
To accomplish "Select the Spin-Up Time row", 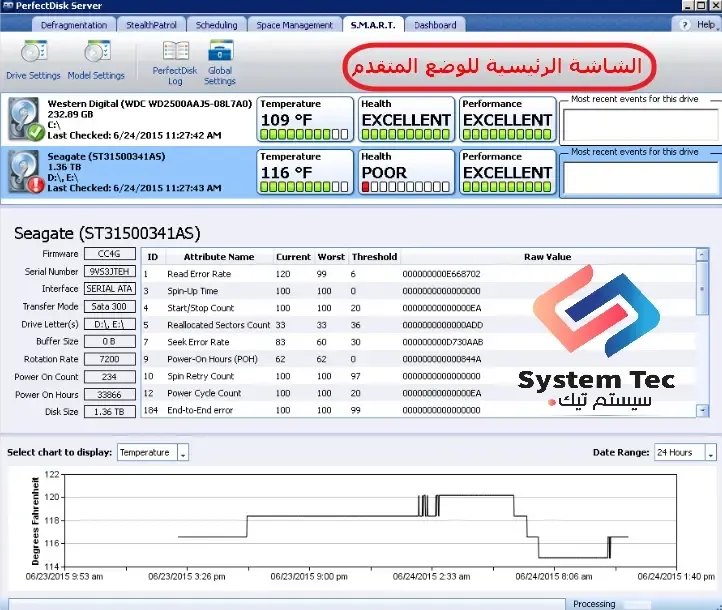I will (x=419, y=291).
